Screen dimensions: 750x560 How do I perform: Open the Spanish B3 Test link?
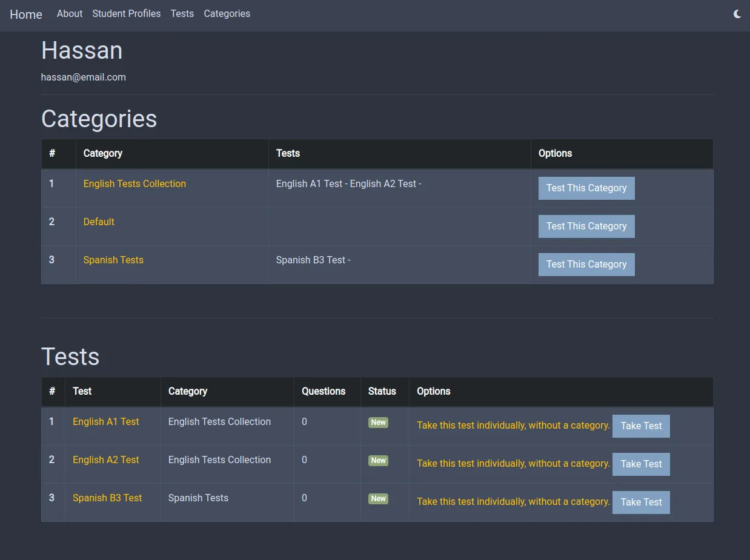coord(107,498)
